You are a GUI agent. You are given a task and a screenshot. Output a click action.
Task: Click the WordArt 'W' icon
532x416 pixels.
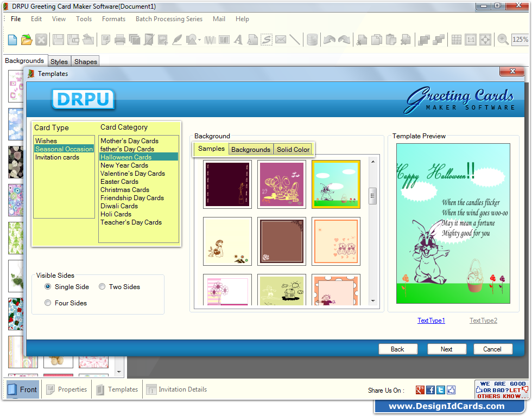210,40
